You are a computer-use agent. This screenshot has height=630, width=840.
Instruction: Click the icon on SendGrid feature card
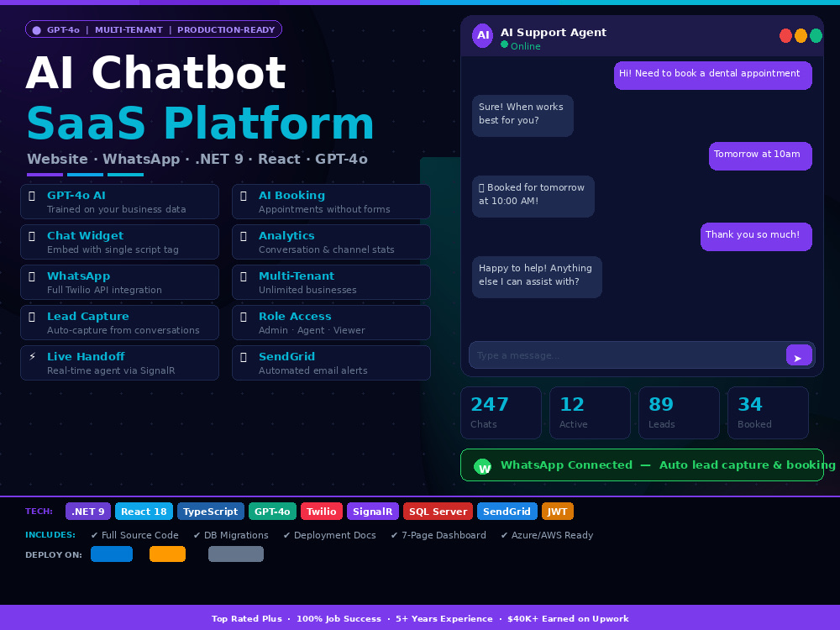(x=244, y=357)
